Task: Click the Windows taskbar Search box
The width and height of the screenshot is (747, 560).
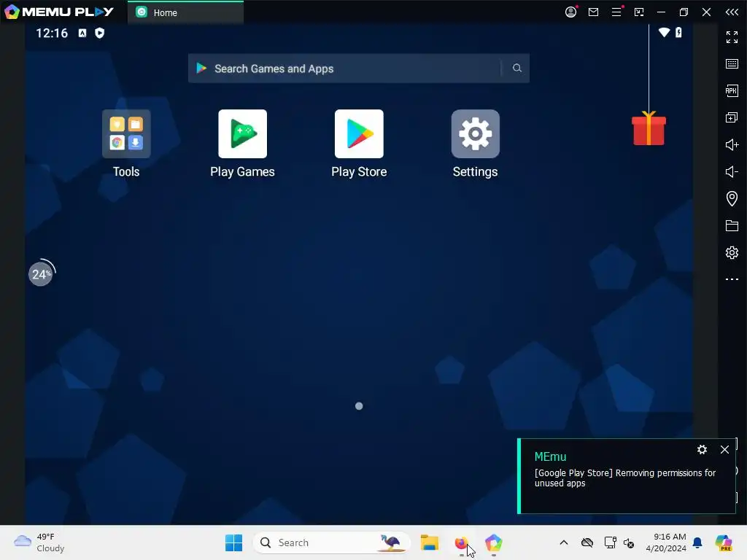Action: point(331,542)
